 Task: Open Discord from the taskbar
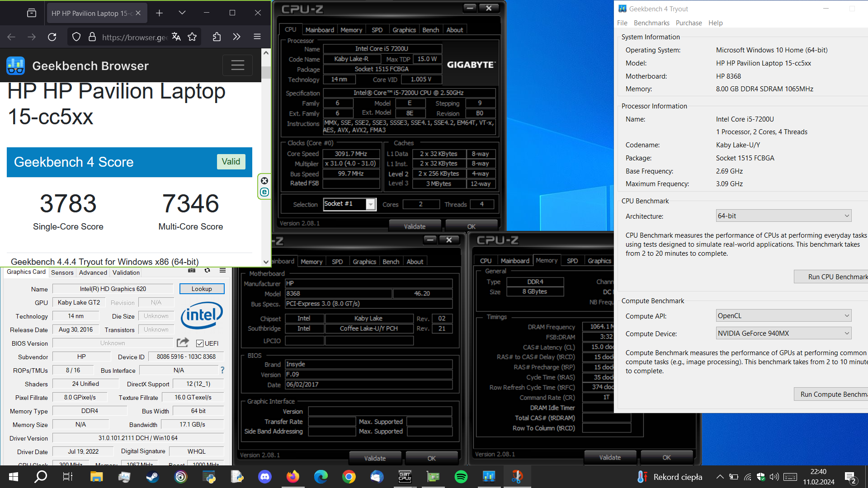click(264, 477)
